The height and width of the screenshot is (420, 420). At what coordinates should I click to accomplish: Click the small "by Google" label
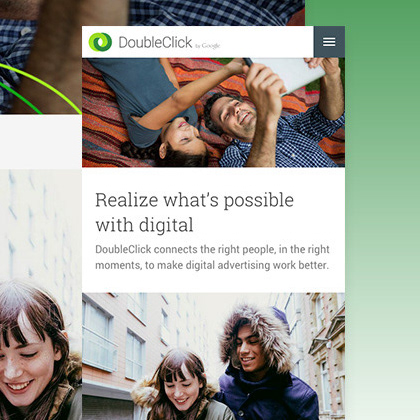click(208, 46)
